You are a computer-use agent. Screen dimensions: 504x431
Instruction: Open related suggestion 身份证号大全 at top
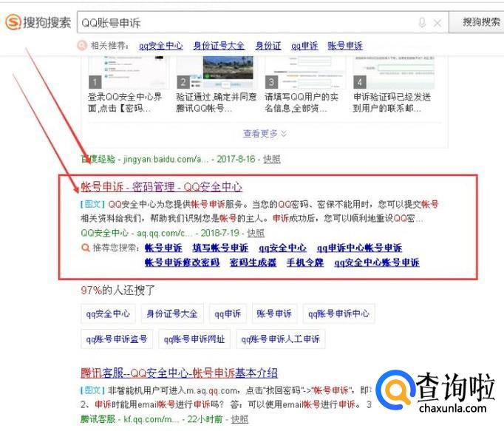pyautogui.click(x=219, y=46)
